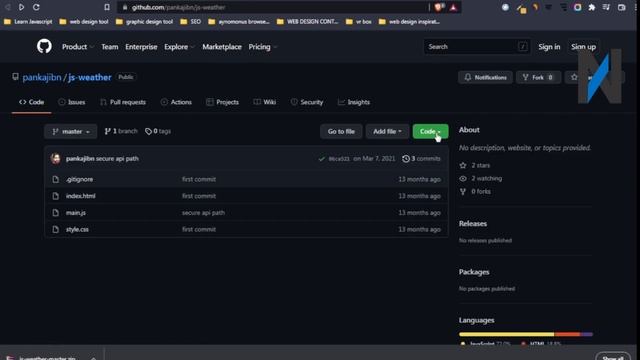Reload the page with the refresh icon
The image size is (640, 360).
click(x=36, y=7)
